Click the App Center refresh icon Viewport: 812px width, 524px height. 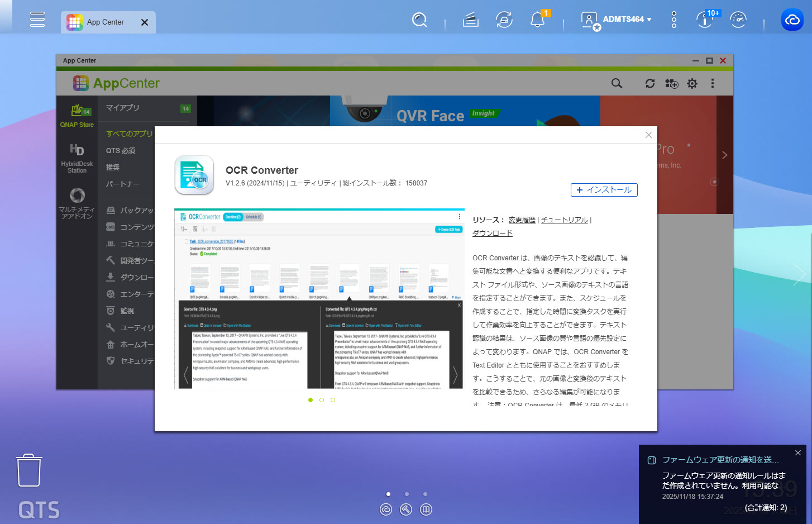[650, 83]
